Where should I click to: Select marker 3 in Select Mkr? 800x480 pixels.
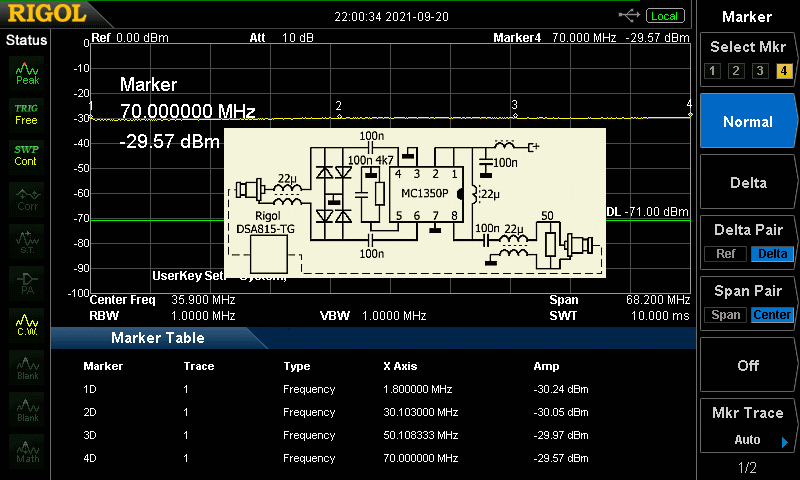coord(760,71)
